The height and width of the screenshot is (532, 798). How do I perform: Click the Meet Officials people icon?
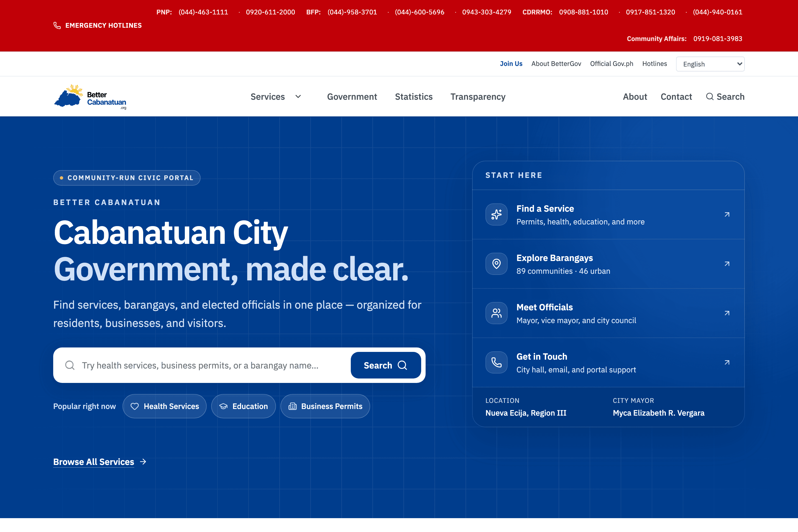(x=496, y=313)
